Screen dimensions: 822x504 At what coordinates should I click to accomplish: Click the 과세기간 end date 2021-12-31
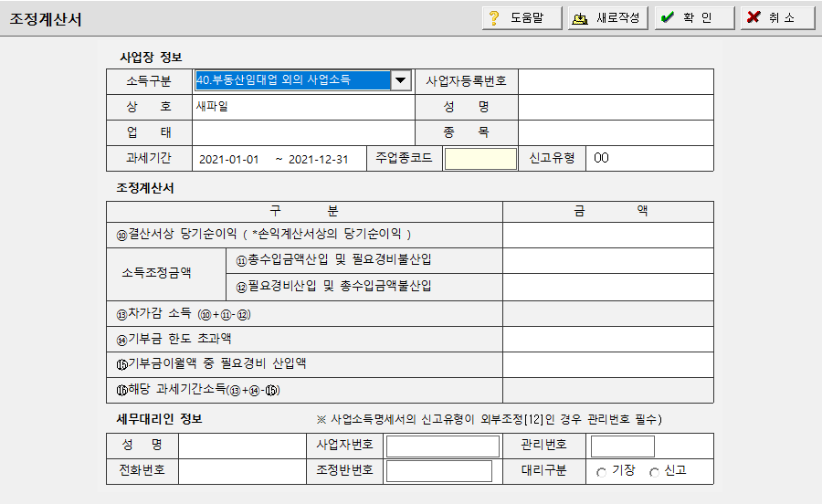(318, 159)
